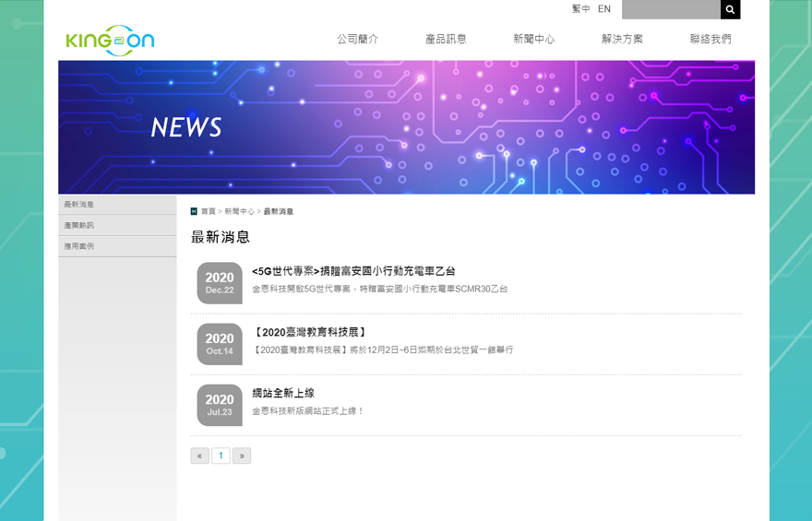Viewport: 812px width, 521px height.
Task: Open the 聯絡我們 navigation item
Action: [x=710, y=39]
